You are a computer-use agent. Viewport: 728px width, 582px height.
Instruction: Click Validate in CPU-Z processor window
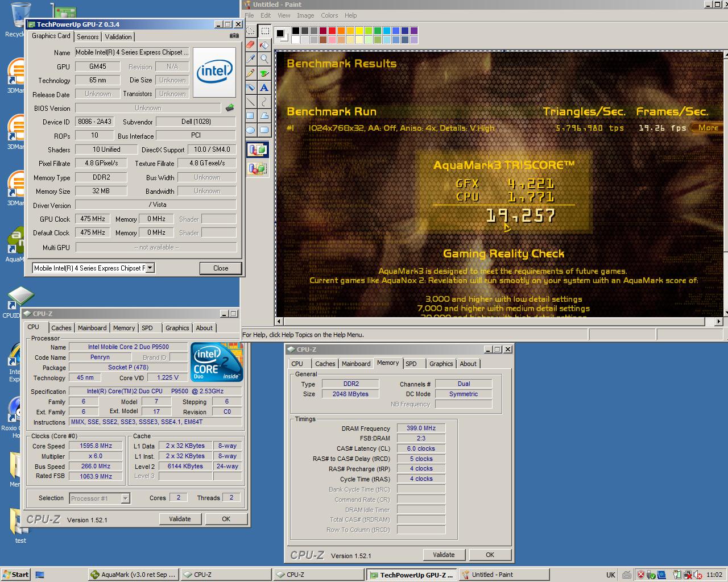click(x=180, y=519)
